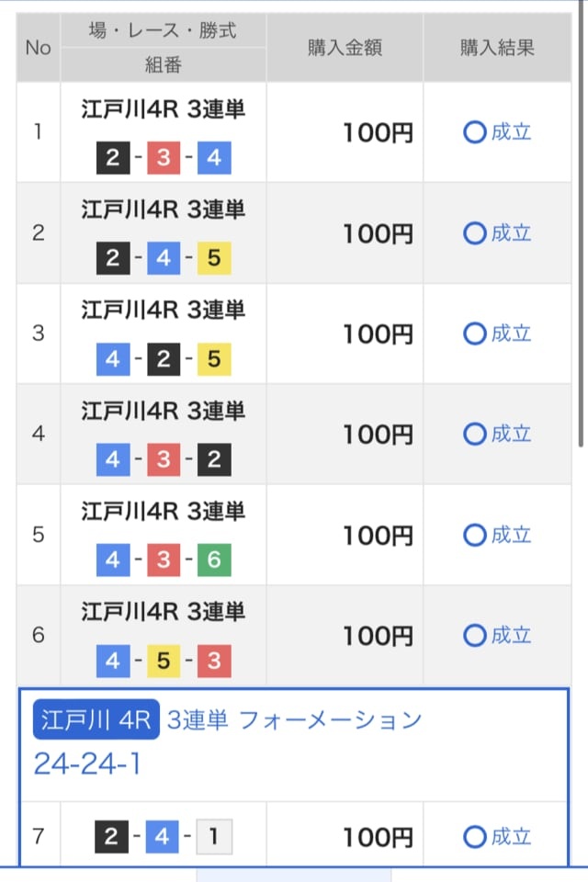Viewport: 588px width, 882px height.
Task: Click the 購入結果 column header
Action: point(497,48)
